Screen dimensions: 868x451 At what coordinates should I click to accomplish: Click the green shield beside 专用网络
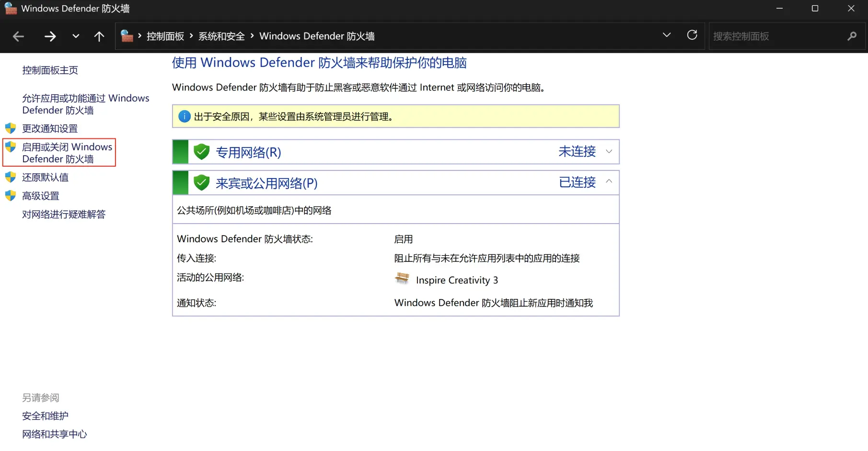(x=202, y=152)
